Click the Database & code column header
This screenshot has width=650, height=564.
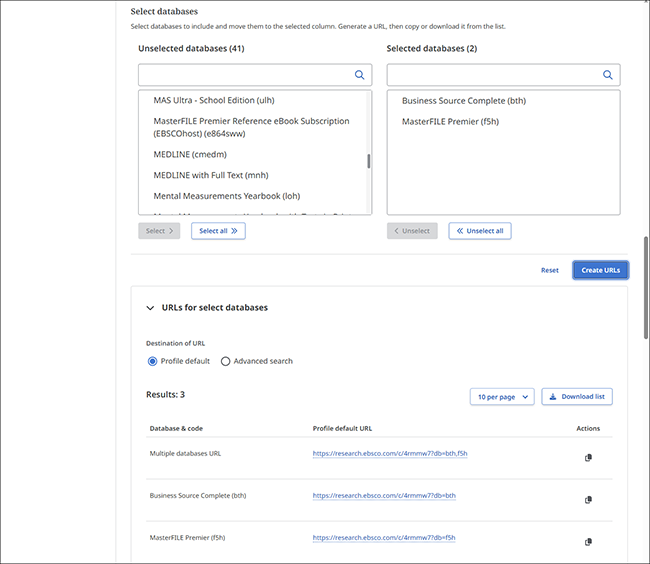pos(176,428)
